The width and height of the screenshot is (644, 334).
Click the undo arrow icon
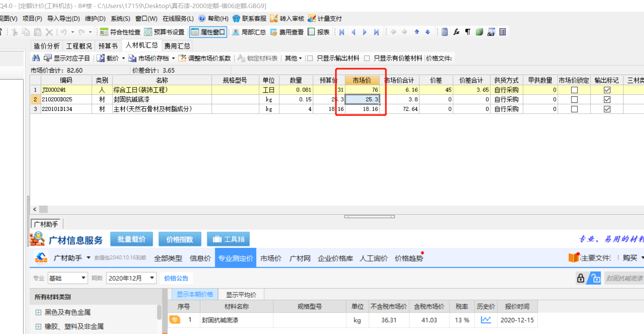click(x=64, y=32)
